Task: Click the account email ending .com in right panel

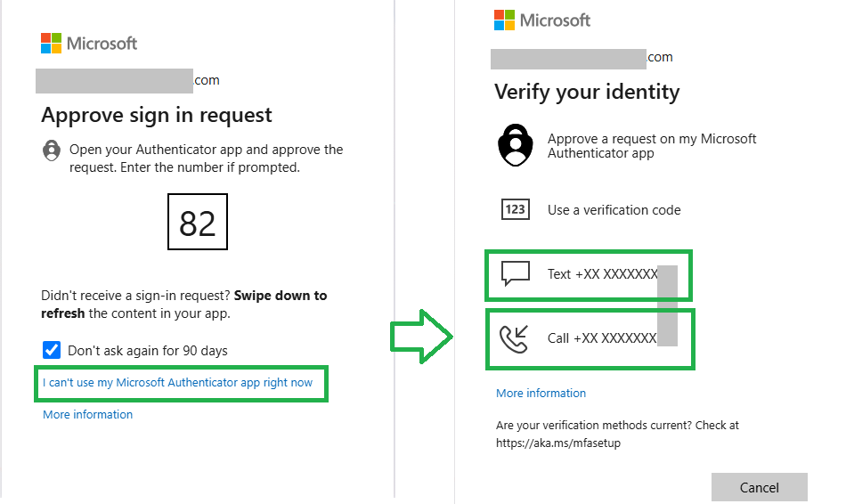Action: click(x=582, y=58)
